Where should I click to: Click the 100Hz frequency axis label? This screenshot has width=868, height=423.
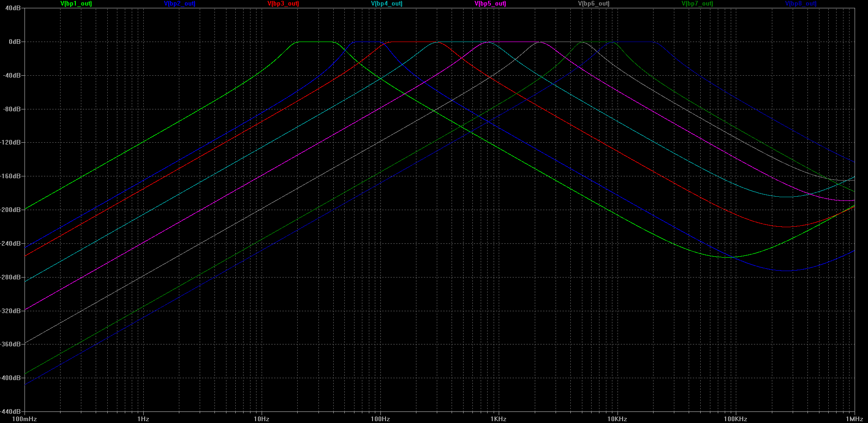380,419
